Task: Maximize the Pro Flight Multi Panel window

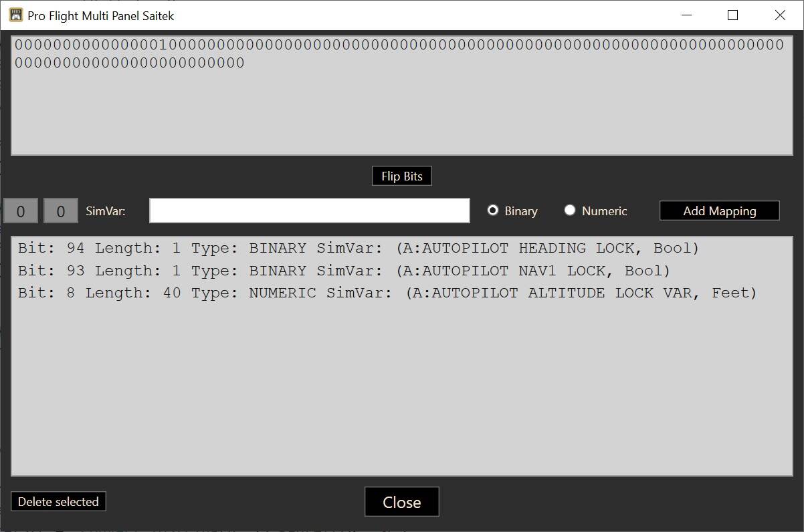Action: coord(733,15)
